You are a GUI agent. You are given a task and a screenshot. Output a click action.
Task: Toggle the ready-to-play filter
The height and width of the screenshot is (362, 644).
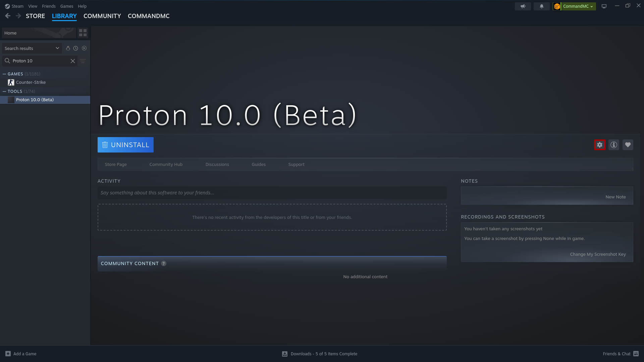coord(84,48)
